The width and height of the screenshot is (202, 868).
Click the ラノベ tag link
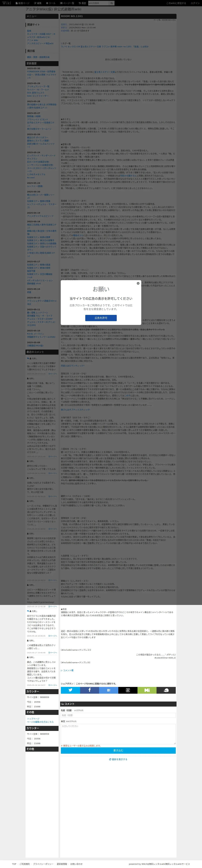coord(64,46)
